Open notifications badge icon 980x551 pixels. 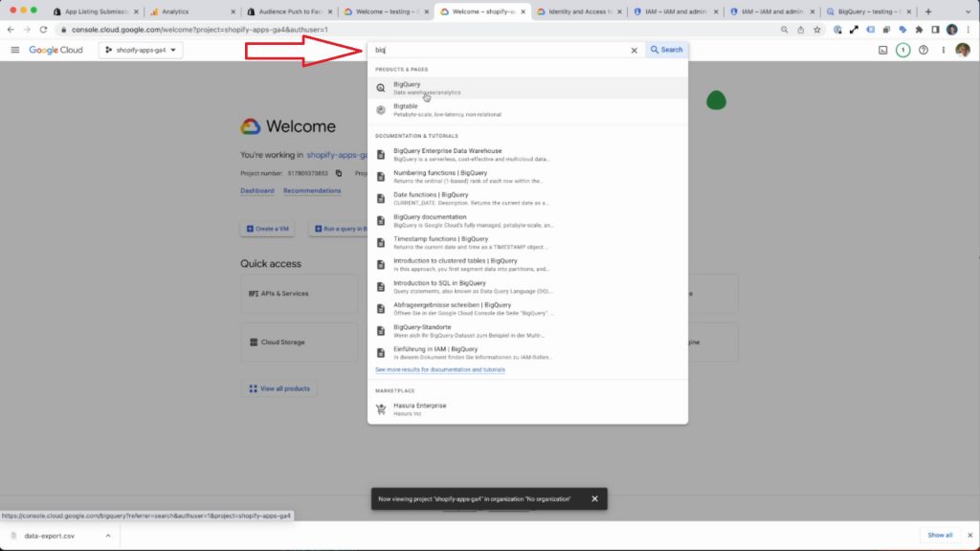coord(902,50)
